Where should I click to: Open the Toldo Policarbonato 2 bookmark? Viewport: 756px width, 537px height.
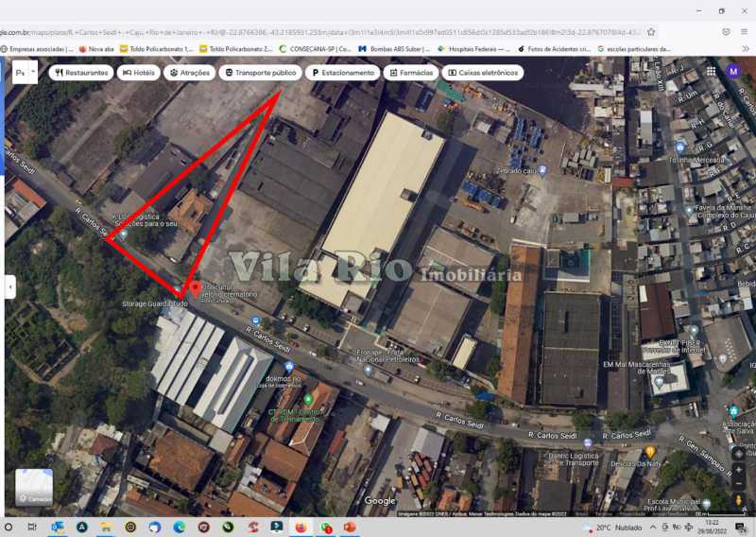coord(237,49)
